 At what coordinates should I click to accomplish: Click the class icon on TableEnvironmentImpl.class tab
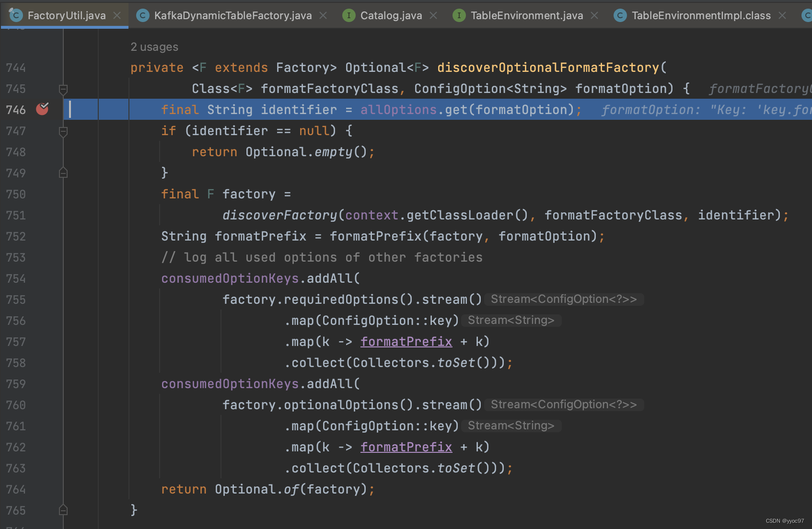tap(620, 15)
